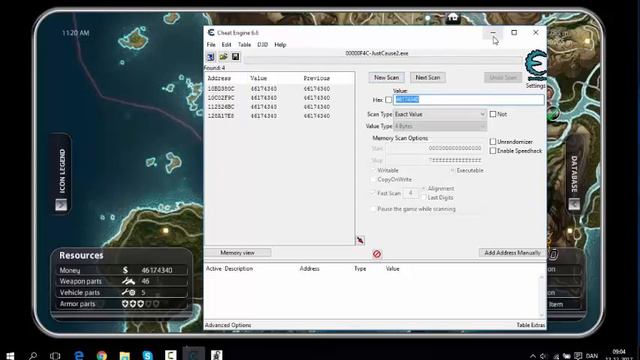Click the volume icon in system tray
Image resolution: width=640 pixels, height=360 pixels.
[x=544, y=356]
